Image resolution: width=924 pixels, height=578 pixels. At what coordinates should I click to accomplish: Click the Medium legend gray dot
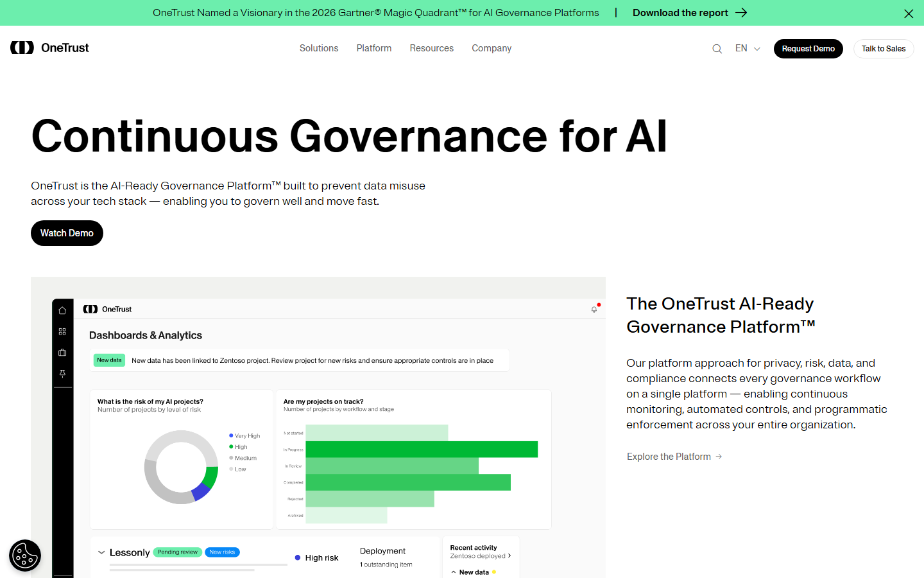pos(231,458)
